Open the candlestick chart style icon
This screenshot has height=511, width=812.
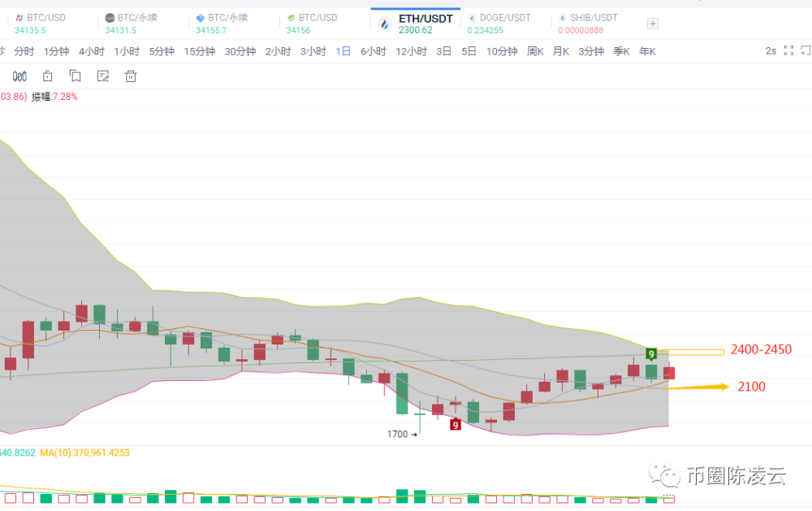[x=19, y=76]
